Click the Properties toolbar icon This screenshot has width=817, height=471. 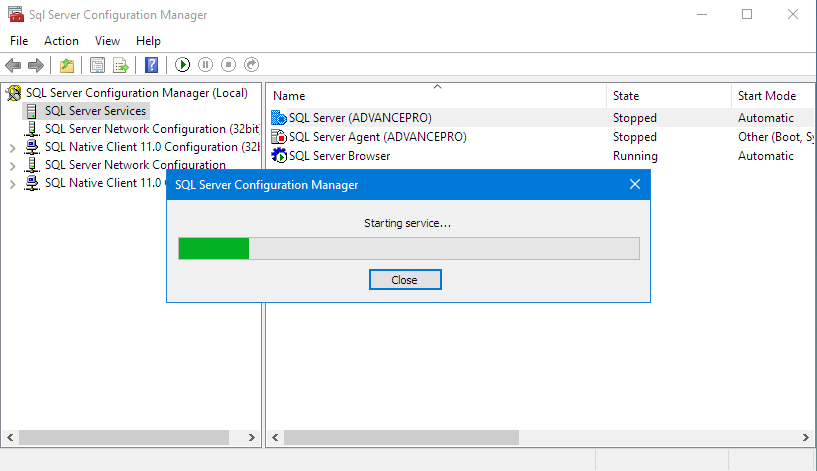[97, 65]
